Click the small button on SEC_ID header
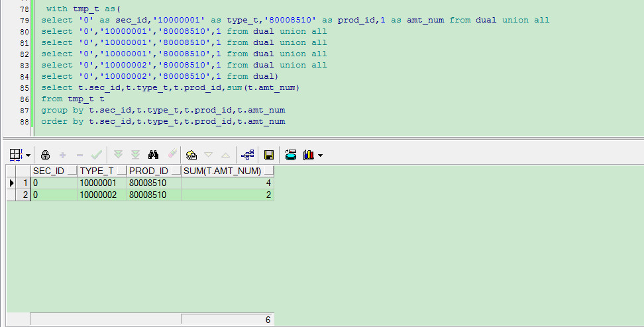The image size is (644, 327). click(72, 171)
